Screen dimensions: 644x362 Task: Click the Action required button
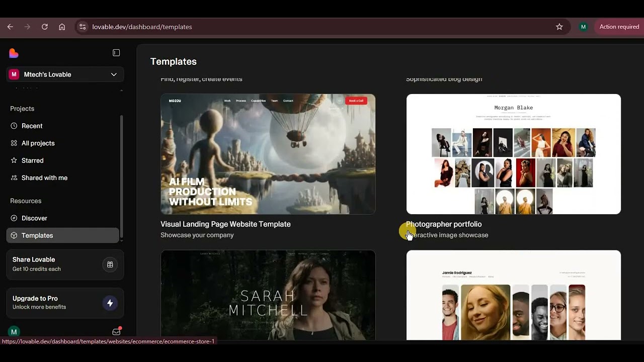(619, 27)
